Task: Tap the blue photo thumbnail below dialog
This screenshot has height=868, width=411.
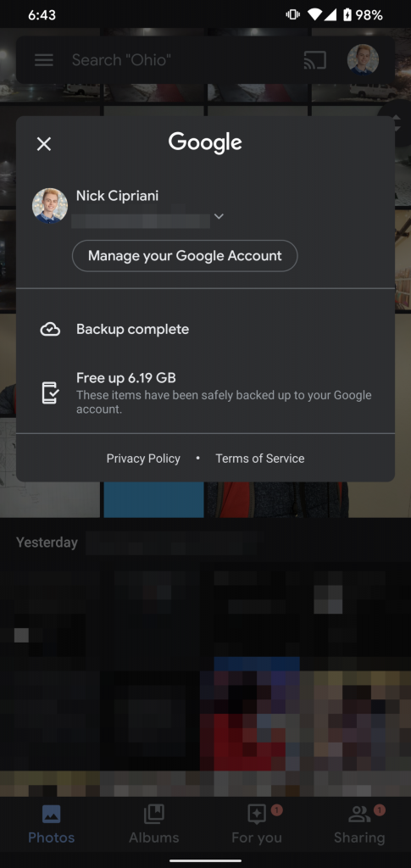Action: [153, 500]
